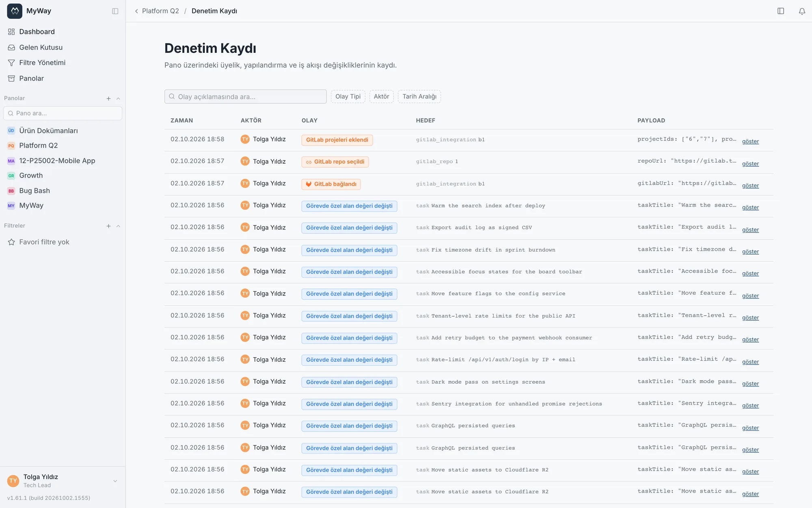
Task: Focus the Pano ara search field
Action: (63, 113)
